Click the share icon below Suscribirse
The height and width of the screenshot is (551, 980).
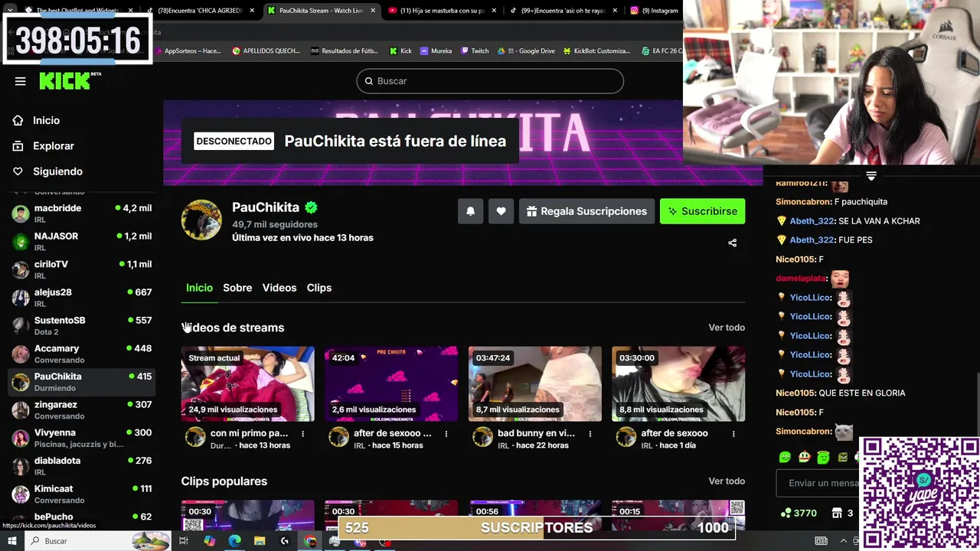[732, 243]
